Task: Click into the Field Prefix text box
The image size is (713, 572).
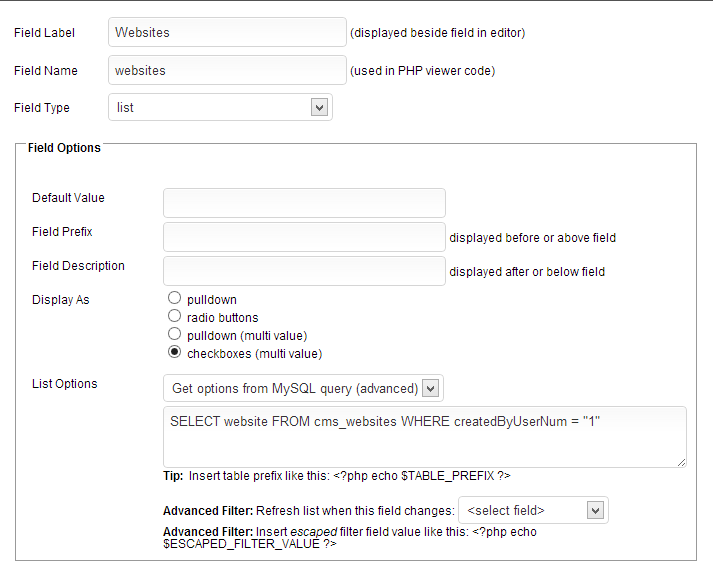Action: pos(304,237)
